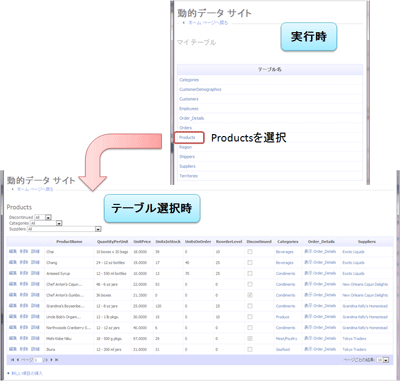
Task: Open Territories table link
Action: pyautogui.click(x=188, y=176)
